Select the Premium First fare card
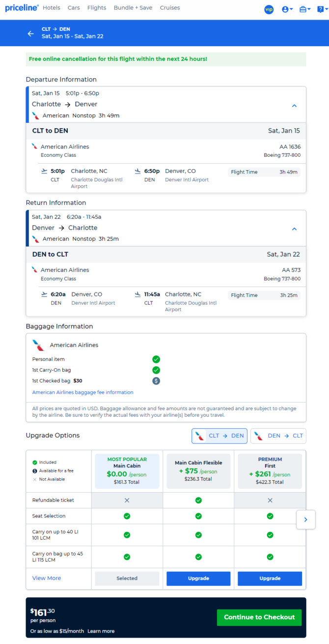The height and width of the screenshot is (644, 329). click(x=270, y=471)
